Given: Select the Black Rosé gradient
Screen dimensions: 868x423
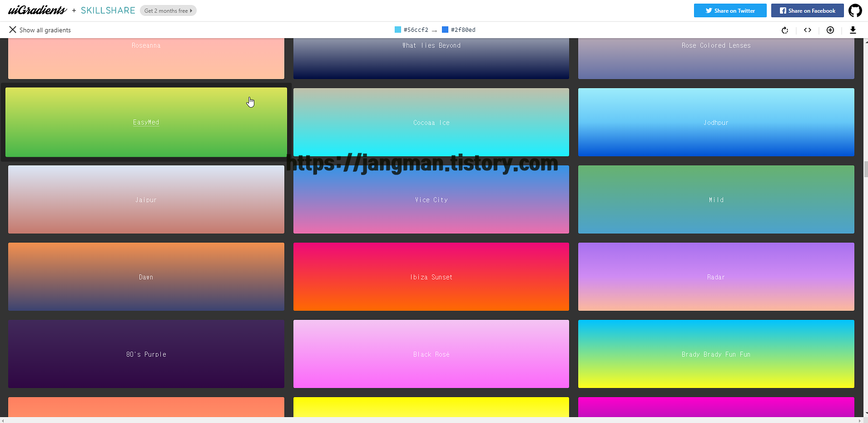Looking at the screenshot, I should 431,354.
